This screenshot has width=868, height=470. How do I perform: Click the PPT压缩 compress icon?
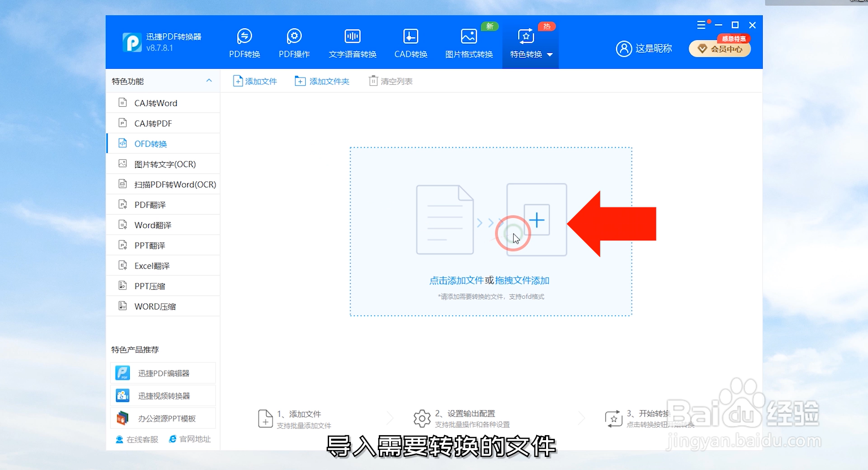click(x=123, y=286)
